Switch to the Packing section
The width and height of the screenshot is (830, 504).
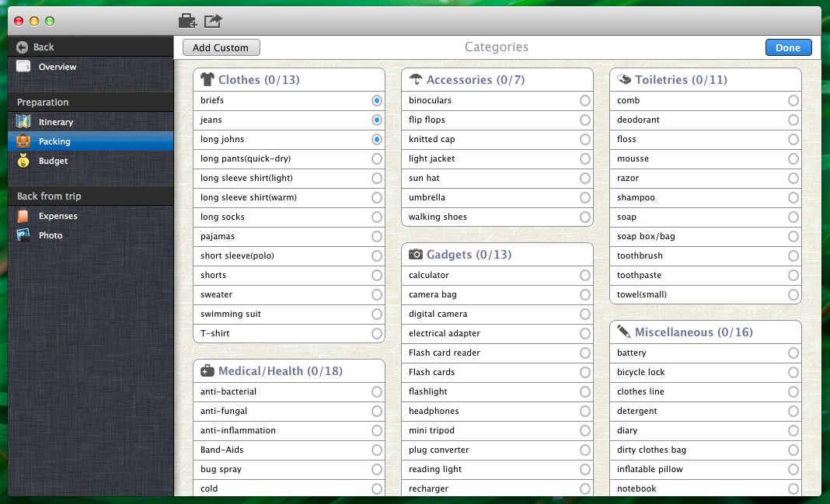click(90, 141)
